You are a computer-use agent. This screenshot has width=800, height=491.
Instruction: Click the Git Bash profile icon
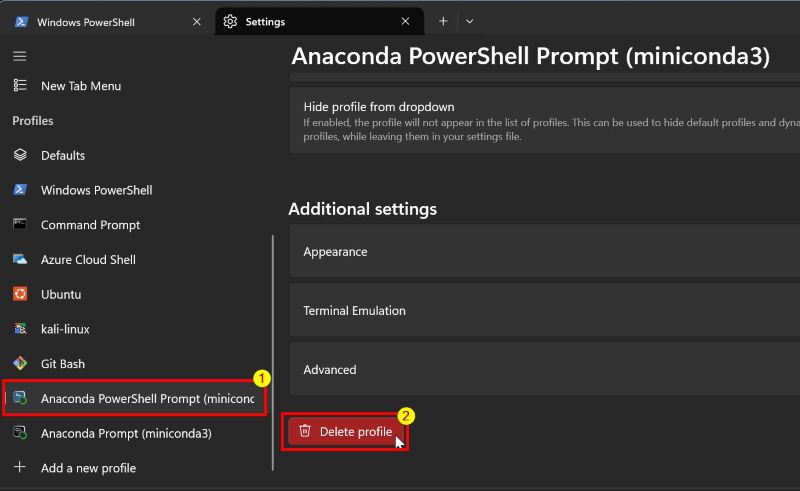pos(19,364)
